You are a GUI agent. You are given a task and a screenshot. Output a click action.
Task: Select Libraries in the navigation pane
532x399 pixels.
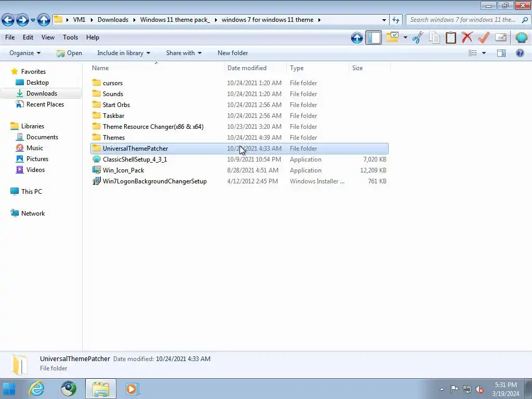33,126
